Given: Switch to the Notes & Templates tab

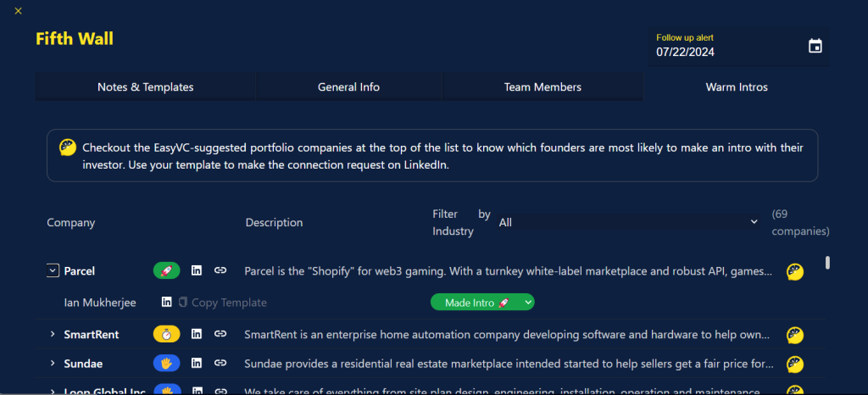Looking at the screenshot, I should pyautogui.click(x=145, y=87).
